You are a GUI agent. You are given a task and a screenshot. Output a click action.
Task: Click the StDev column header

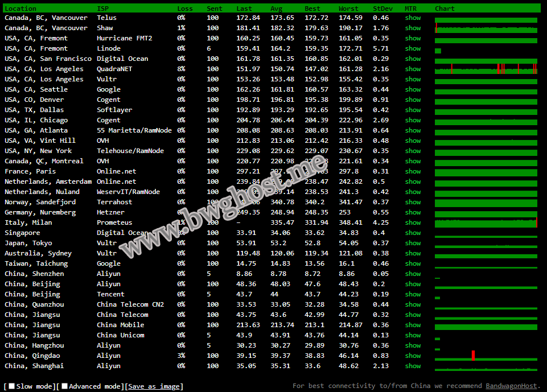coord(383,9)
